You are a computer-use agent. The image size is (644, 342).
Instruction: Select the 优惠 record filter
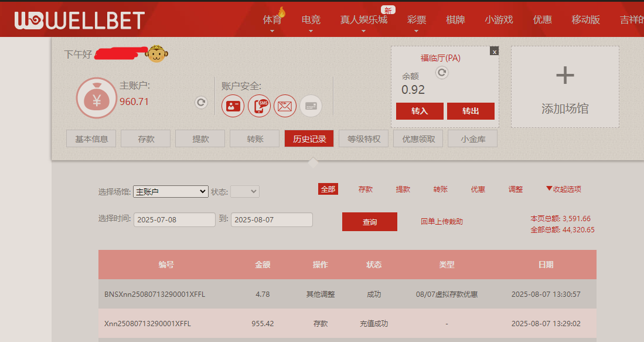click(478, 189)
